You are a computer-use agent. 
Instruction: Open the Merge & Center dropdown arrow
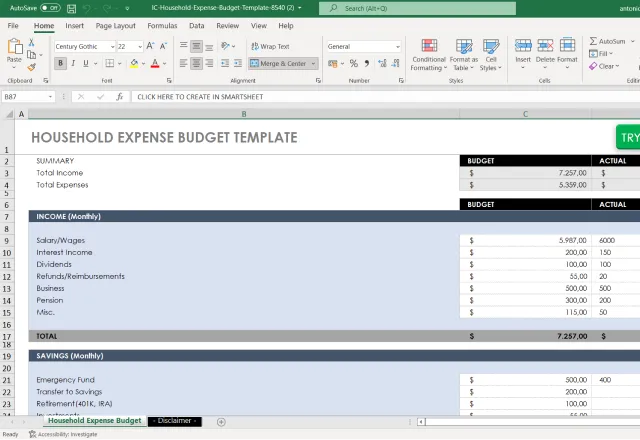pyautogui.click(x=313, y=64)
